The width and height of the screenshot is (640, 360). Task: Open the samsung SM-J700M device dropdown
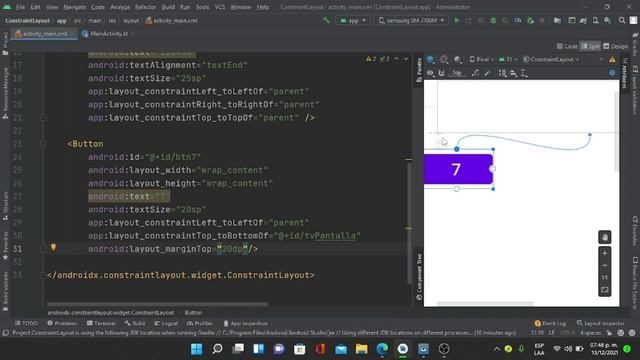[x=411, y=20]
